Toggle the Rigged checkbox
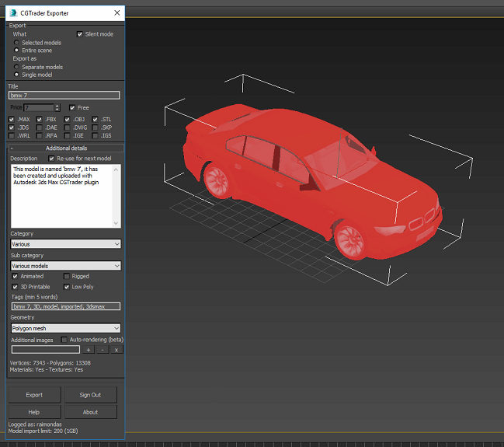Screen dimensions: 504x447 tap(67, 276)
